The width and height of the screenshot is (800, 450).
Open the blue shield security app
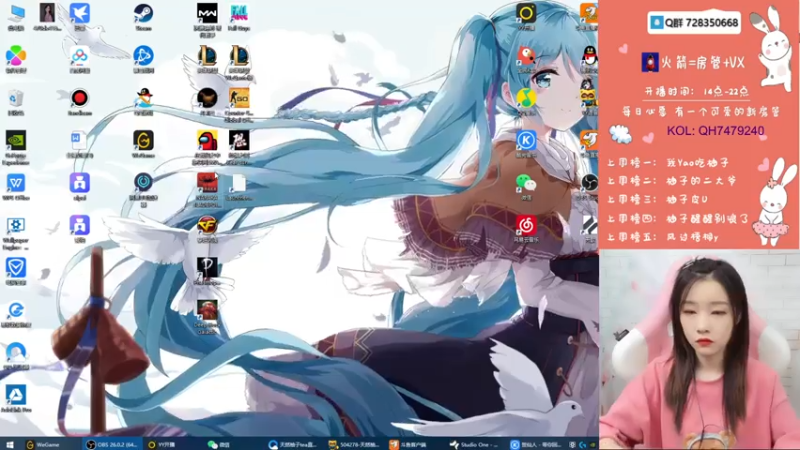16,271
